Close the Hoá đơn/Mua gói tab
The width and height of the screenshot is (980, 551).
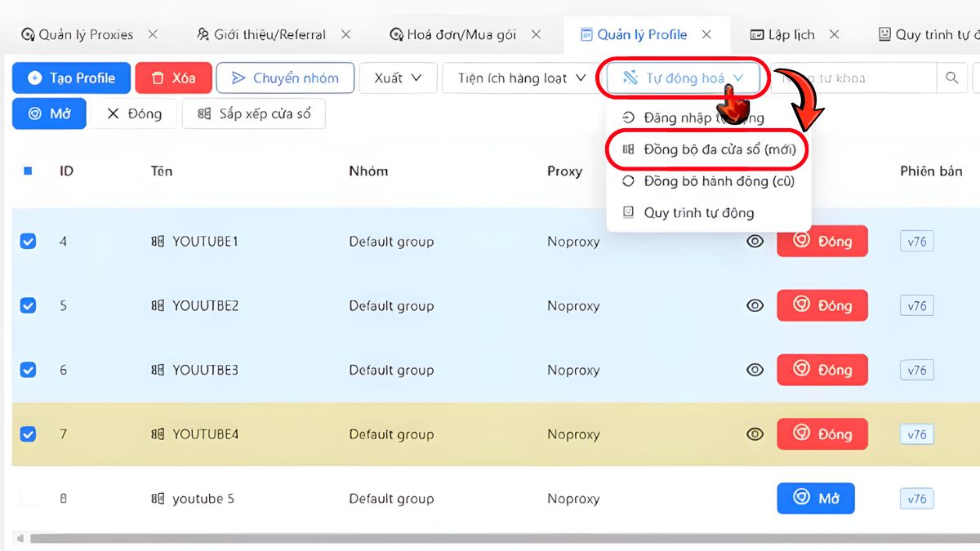536,34
